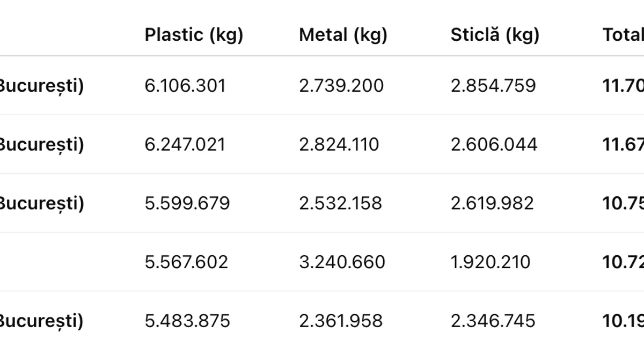This screenshot has width=644, height=362.
Task: Click metal value 2.739.200
Action: (x=341, y=86)
